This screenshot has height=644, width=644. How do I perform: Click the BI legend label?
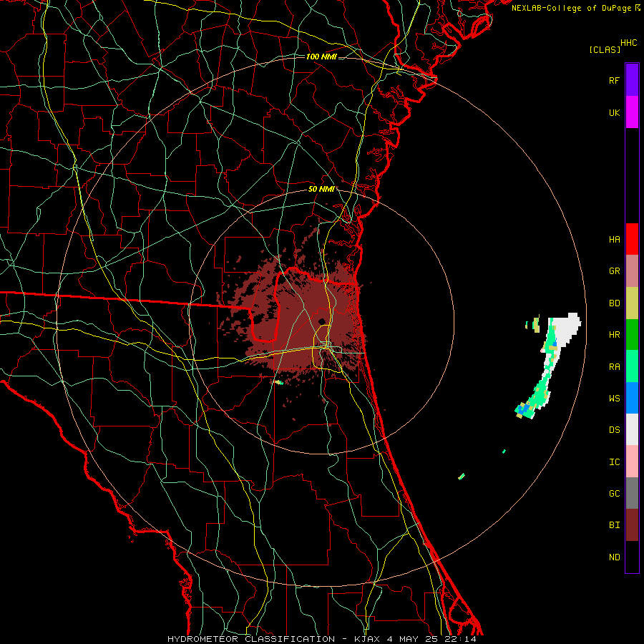click(x=614, y=525)
